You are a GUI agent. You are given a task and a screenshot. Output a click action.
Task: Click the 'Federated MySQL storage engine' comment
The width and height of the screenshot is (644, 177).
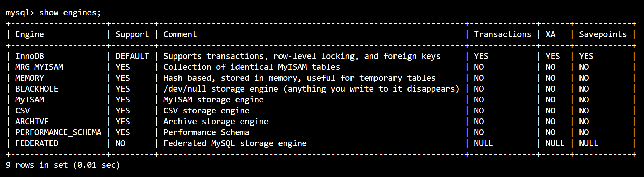[235, 143]
